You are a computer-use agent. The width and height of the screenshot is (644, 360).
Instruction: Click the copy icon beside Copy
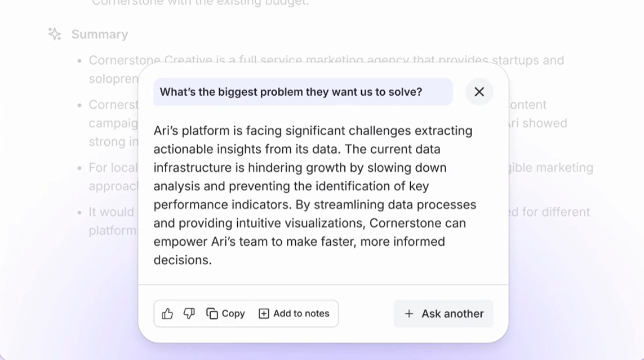tap(212, 314)
